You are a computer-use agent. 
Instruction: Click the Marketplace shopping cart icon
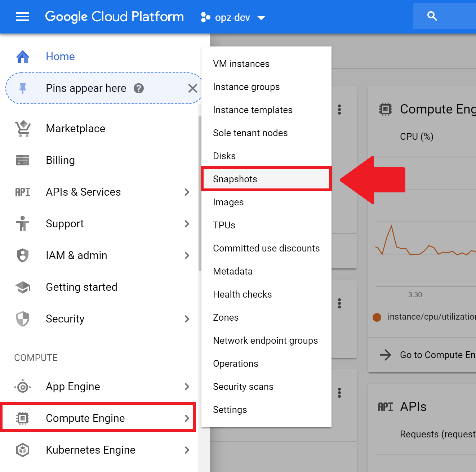pos(23,129)
